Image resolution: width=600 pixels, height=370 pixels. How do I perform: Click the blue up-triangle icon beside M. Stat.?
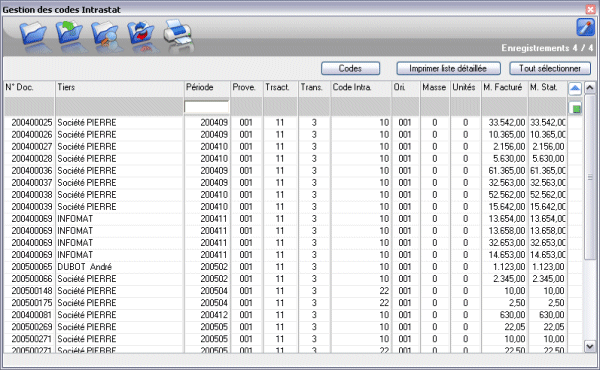[575, 88]
